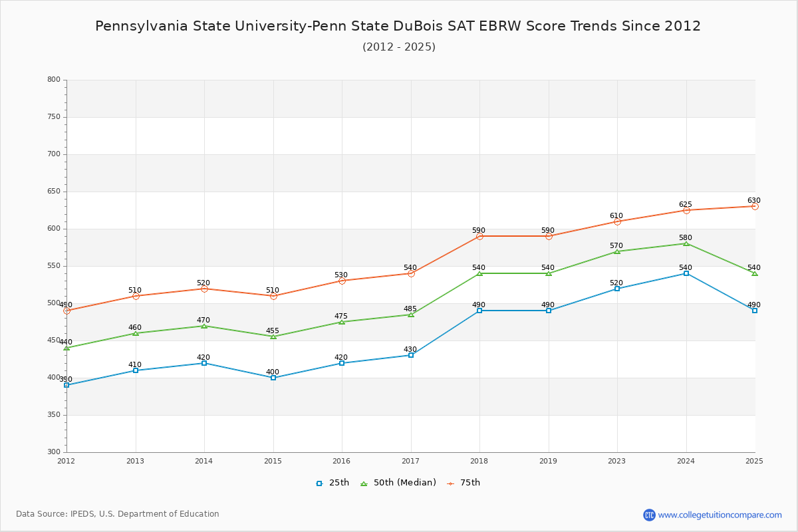Click the subtitle "(2012 - 2025)"
Viewport: 798px width, 532px height.
pos(399,47)
